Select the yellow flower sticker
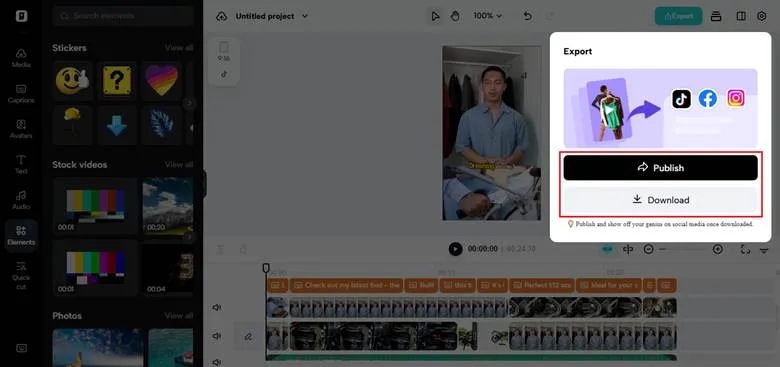 pos(73,124)
